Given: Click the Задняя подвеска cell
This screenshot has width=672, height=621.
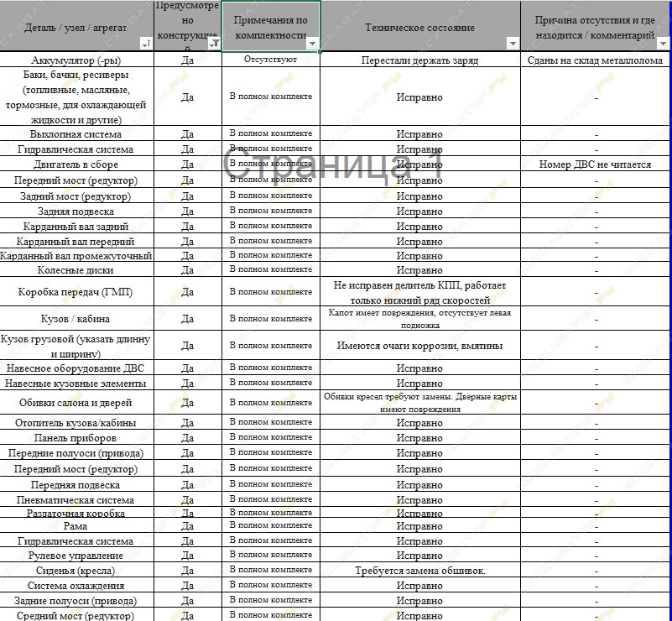Looking at the screenshot, I should click(76, 211).
